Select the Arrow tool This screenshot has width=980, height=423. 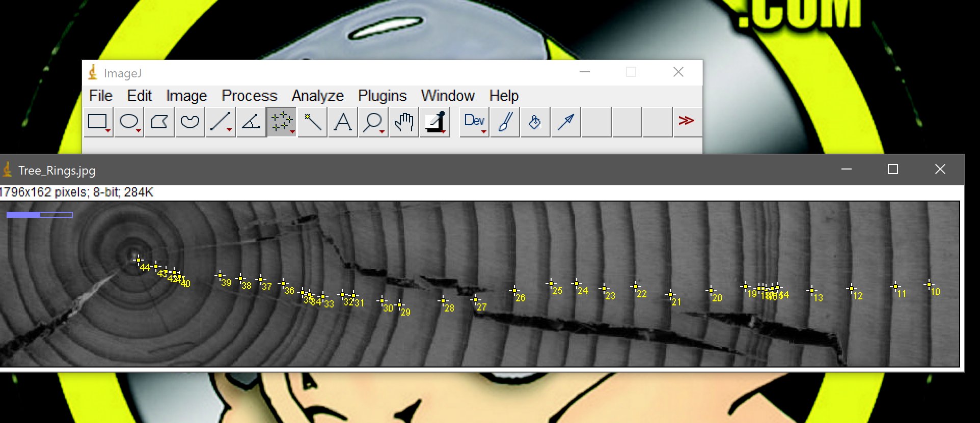(566, 122)
